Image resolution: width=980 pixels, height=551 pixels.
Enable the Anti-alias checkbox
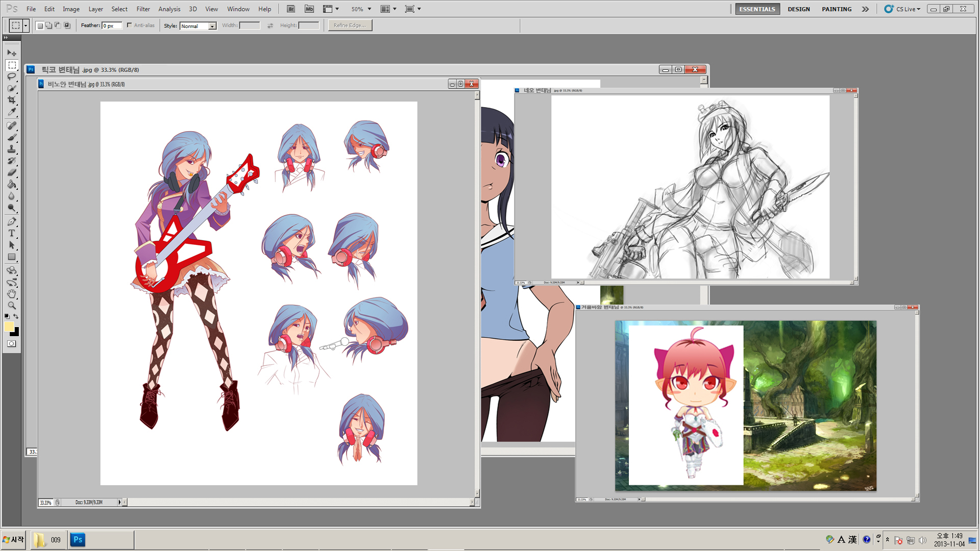[130, 25]
